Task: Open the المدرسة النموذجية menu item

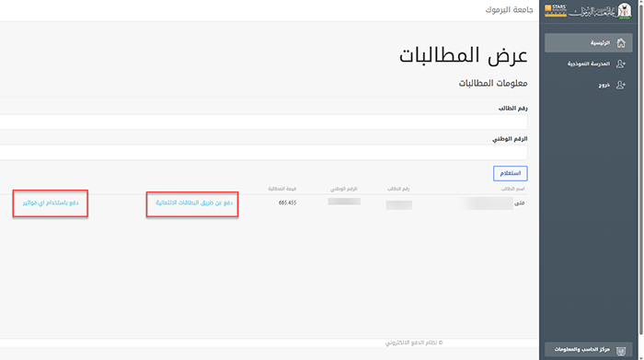Action: tap(588, 64)
